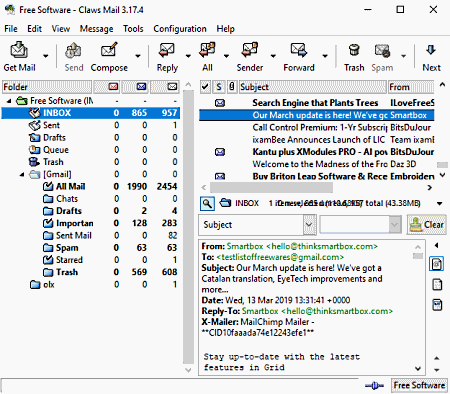Viewport: 450px width, 394px height.
Task: Open Compose to write a new email
Action: tap(109, 57)
